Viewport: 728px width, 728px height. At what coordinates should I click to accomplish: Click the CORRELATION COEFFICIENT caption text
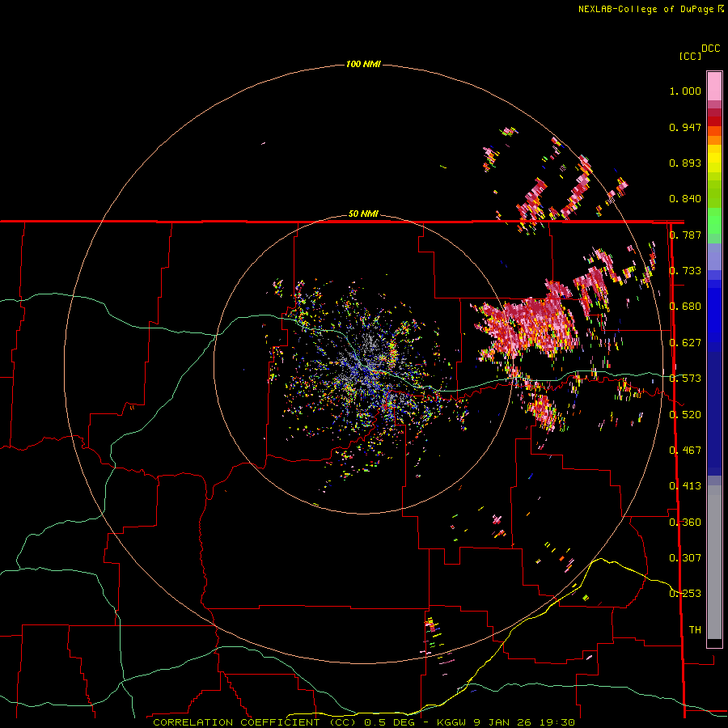[253, 722]
